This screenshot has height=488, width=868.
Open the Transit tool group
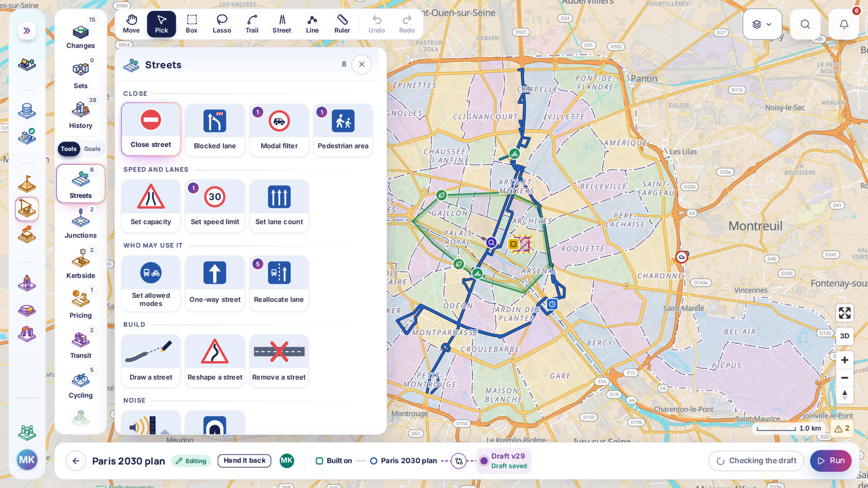click(81, 343)
